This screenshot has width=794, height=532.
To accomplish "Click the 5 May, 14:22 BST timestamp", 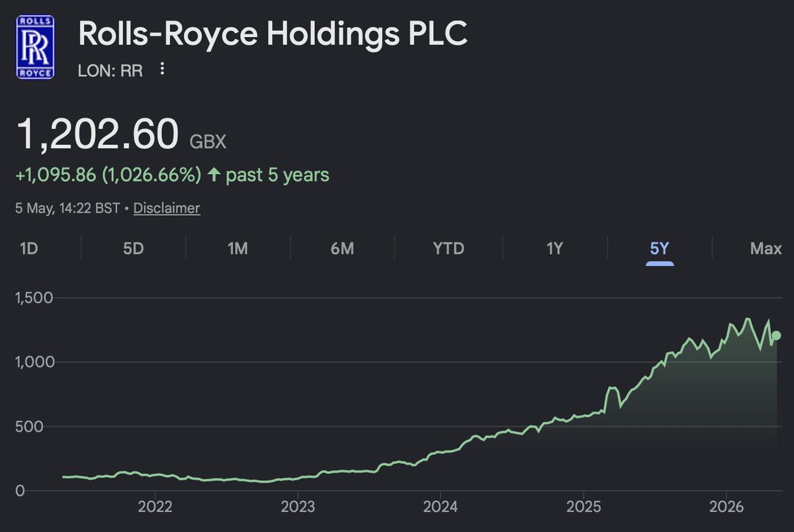I will pos(68,208).
